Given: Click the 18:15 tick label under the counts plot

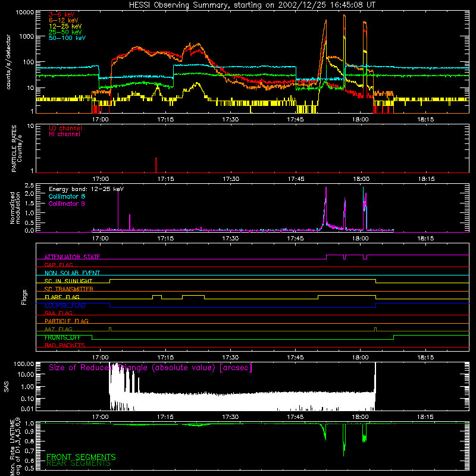Looking at the screenshot, I should click(425, 120).
